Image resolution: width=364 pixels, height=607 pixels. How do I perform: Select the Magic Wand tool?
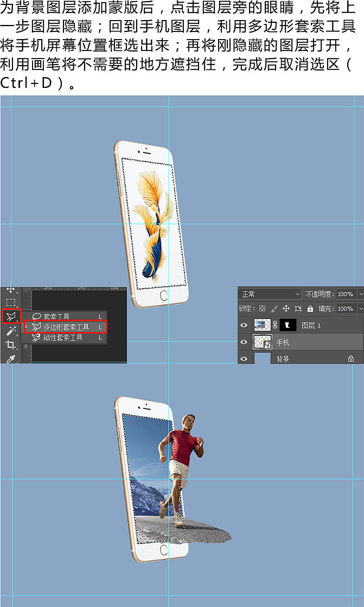11,331
